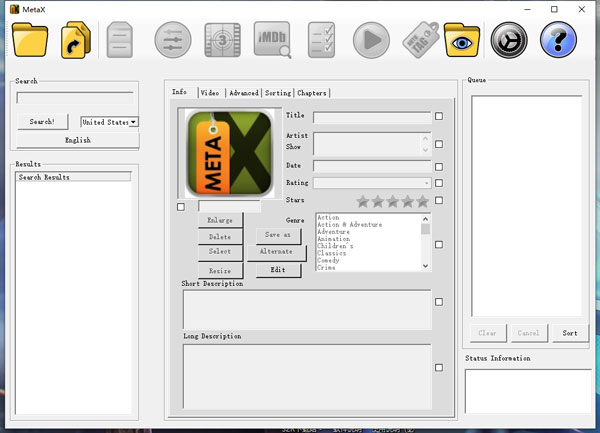
Task: Select the Animation genre
Action: coord(333,239)
